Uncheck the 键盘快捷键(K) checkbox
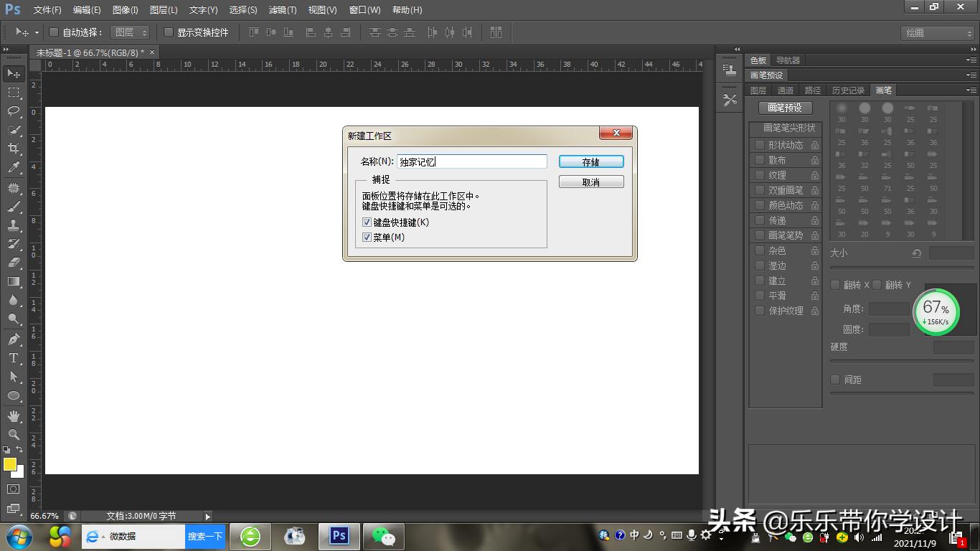Viewport: 980px width, 551px height. pos(367,222)
